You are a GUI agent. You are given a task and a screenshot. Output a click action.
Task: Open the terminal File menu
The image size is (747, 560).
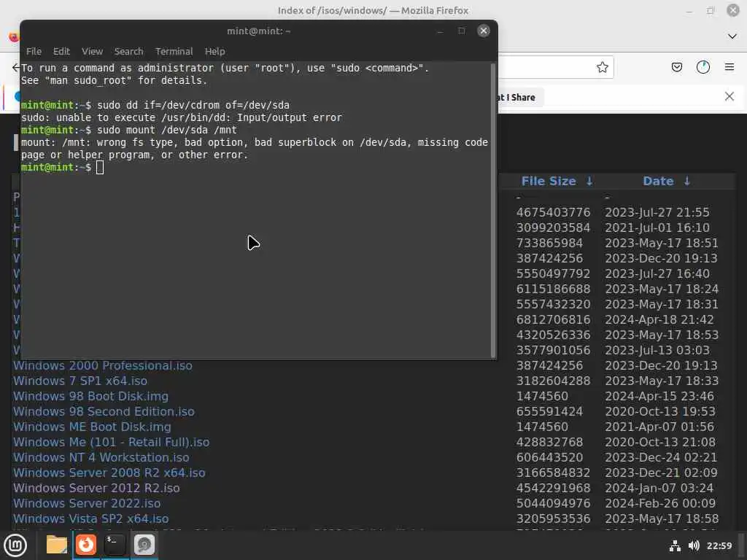click(x=34, y=52)
